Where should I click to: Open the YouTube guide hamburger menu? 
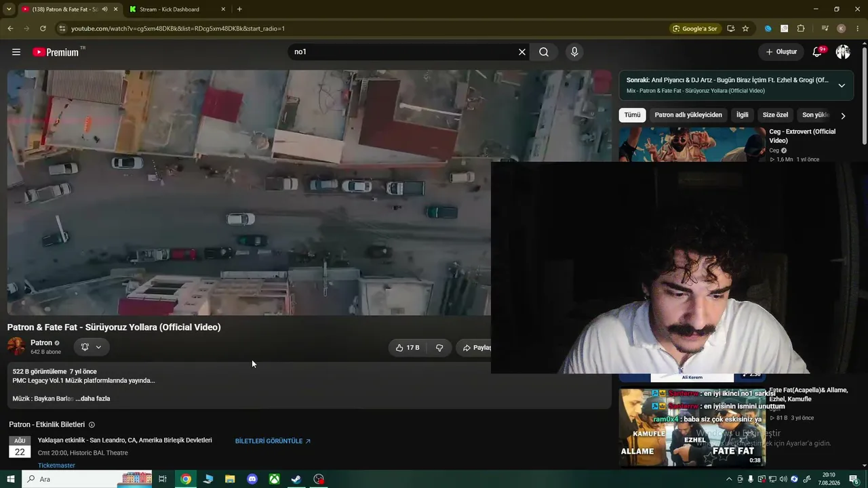point(16,52)
